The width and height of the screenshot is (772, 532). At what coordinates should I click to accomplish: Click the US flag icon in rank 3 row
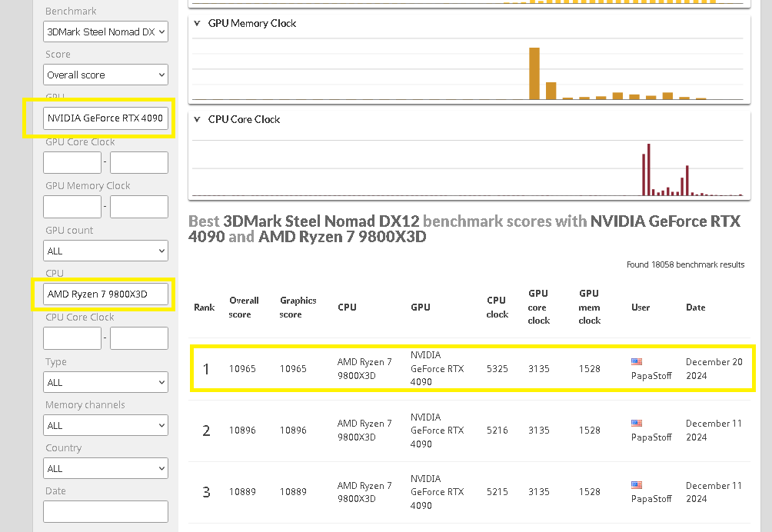pos(637,485)
